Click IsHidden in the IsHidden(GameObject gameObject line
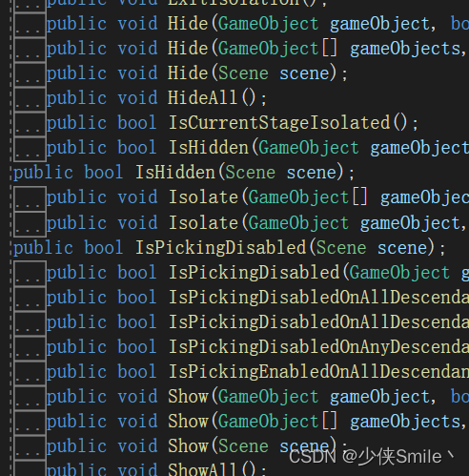The image size is (469, 476). 209,148
